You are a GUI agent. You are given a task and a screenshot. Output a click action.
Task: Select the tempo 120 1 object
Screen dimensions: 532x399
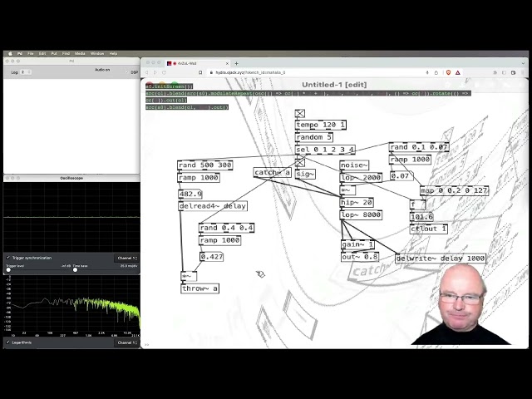click(x=321, y=125)
